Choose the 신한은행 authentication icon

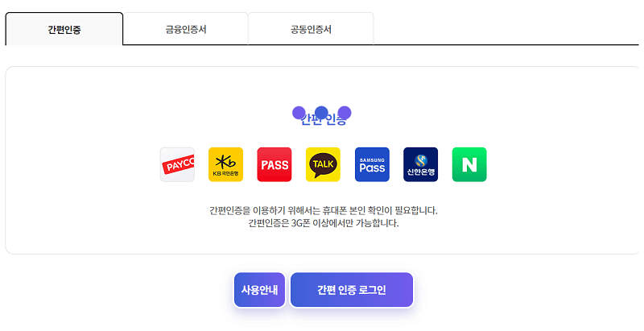[x=420, y=164]
